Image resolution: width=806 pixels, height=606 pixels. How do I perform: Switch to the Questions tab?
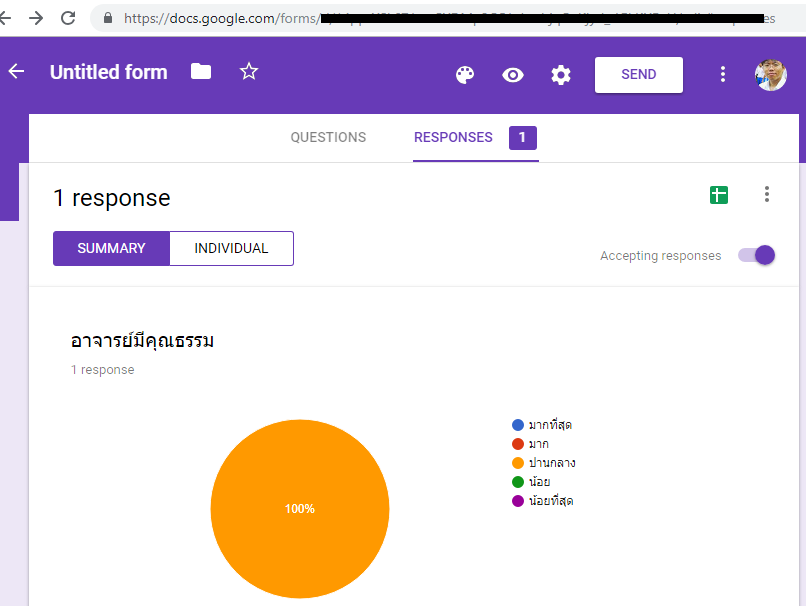(328, 138)
